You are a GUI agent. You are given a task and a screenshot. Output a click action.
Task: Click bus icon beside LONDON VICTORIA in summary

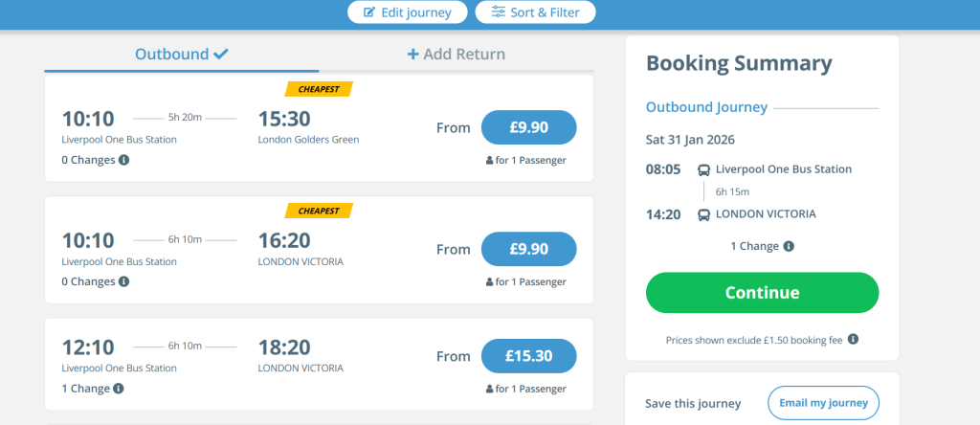pos(703,214)
